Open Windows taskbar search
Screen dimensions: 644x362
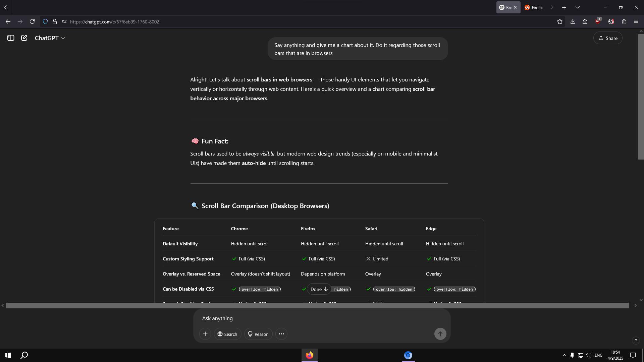[24, 355]
